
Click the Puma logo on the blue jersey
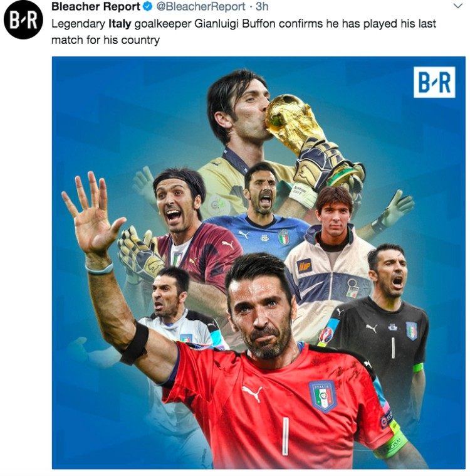(x=244, y=235)
